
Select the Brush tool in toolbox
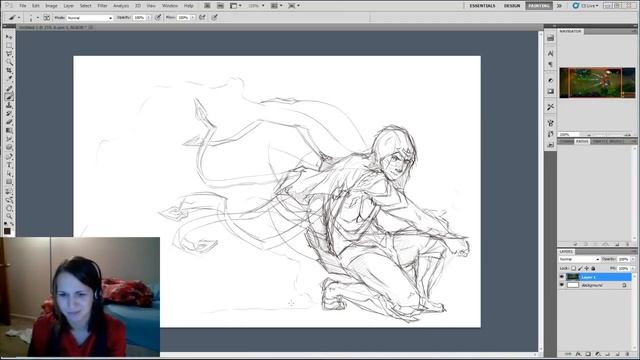9,97
